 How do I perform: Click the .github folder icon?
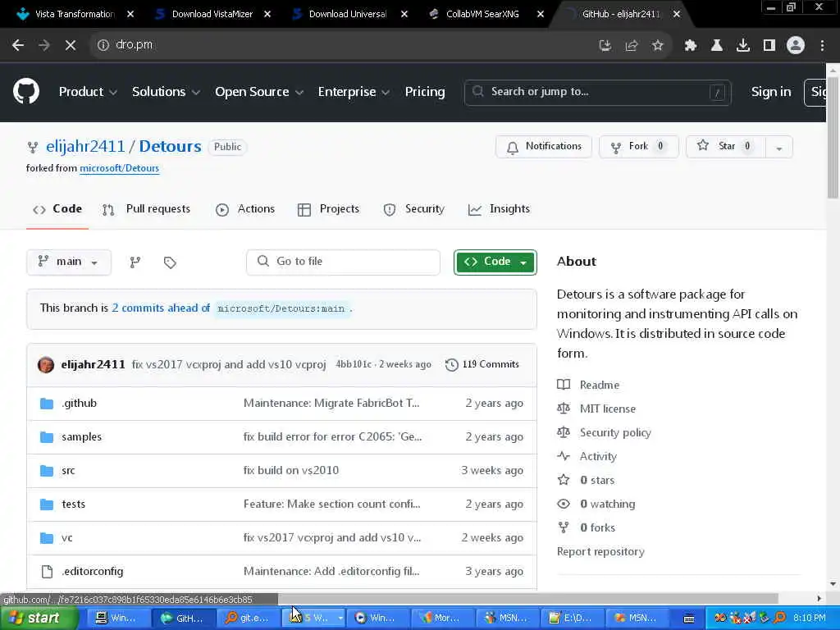(x=47, y=404)
